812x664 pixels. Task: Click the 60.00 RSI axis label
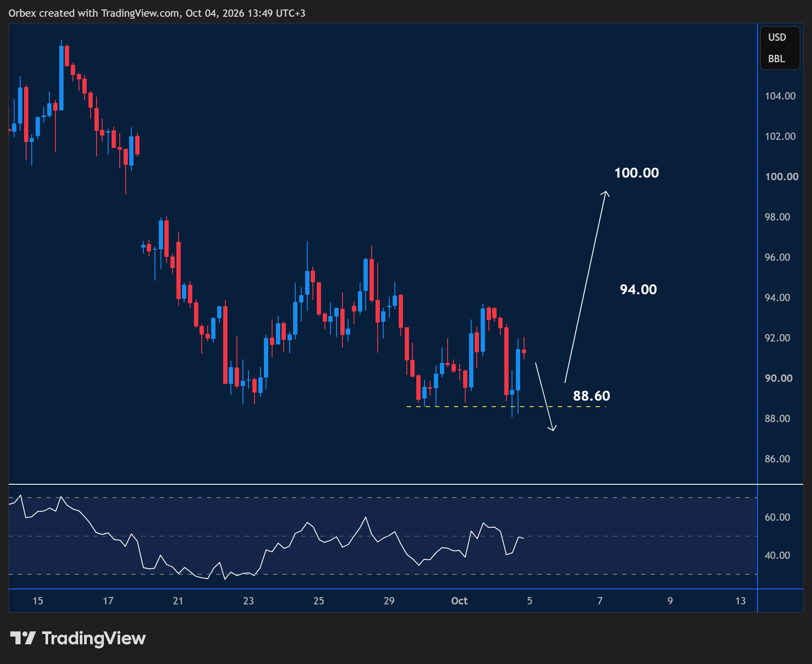(x=777, y=517)
